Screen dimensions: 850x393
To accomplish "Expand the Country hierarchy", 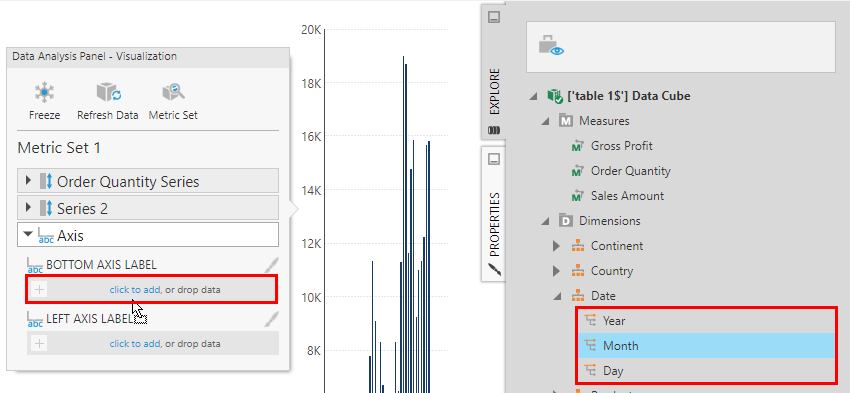I will 556,271.
